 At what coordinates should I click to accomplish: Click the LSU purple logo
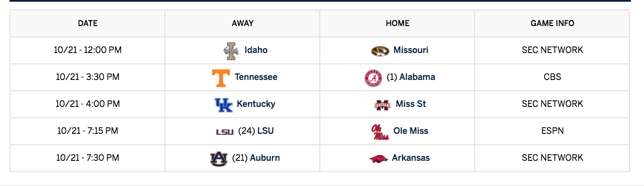pyautogui.click(x=225, y=132)
